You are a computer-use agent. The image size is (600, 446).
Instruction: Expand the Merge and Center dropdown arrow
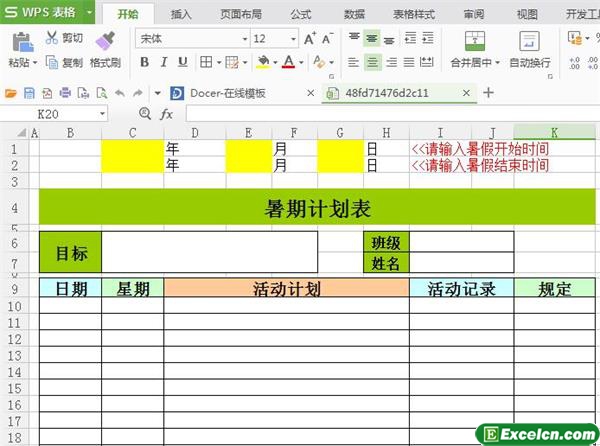click(497, 62)
